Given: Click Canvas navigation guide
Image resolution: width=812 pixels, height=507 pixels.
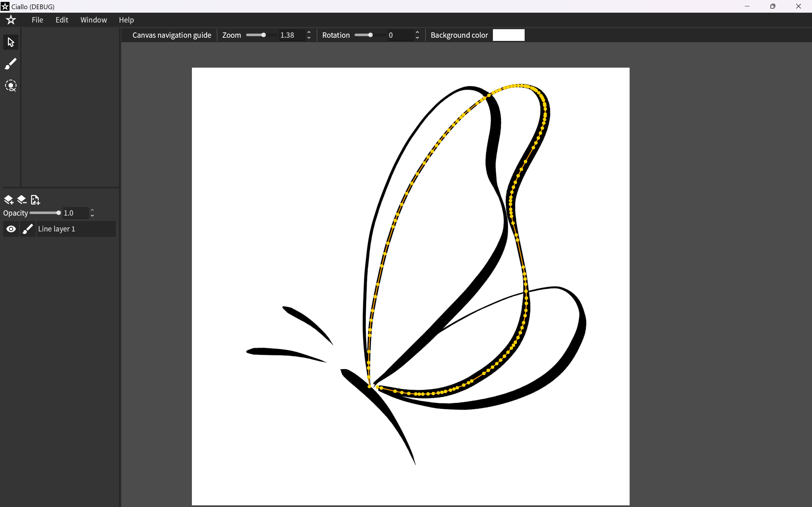Looking at the screenshot, I should tap(171, 35).
